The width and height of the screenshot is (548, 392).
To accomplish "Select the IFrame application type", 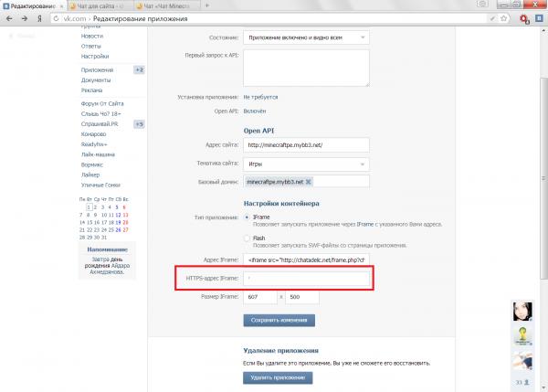I will click(x=247, y=217).
